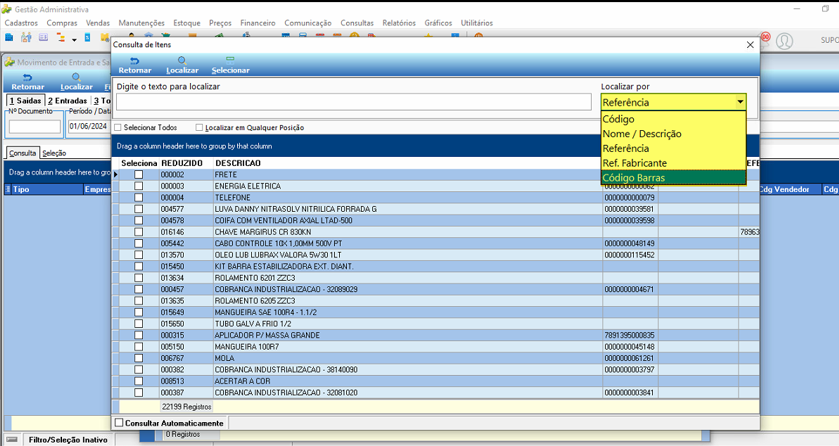Screen dimensions: 839x446
Task: Sort by REDUZIDO column header
Action: pos(186,163)
